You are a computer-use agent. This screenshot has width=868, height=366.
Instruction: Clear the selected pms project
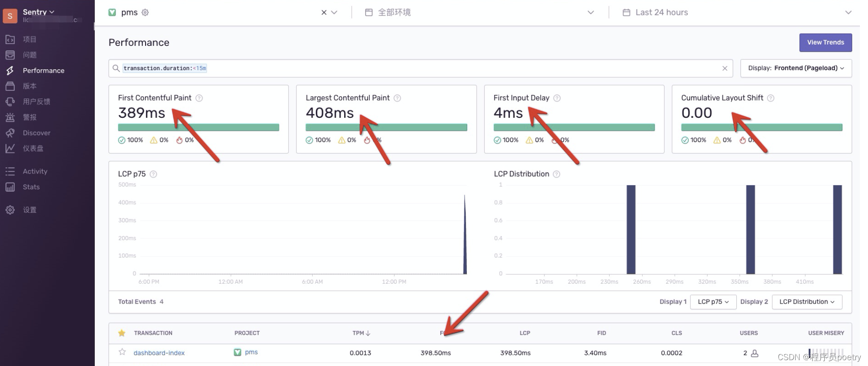(x=323, y=13)
